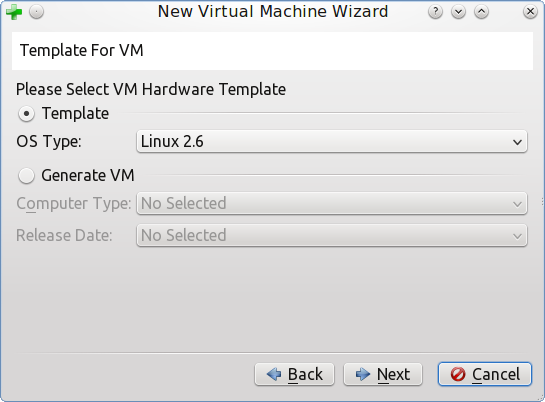Screen dimensions: 545x402
Task: Open the title bar help question mark
Action: point(436,12)
